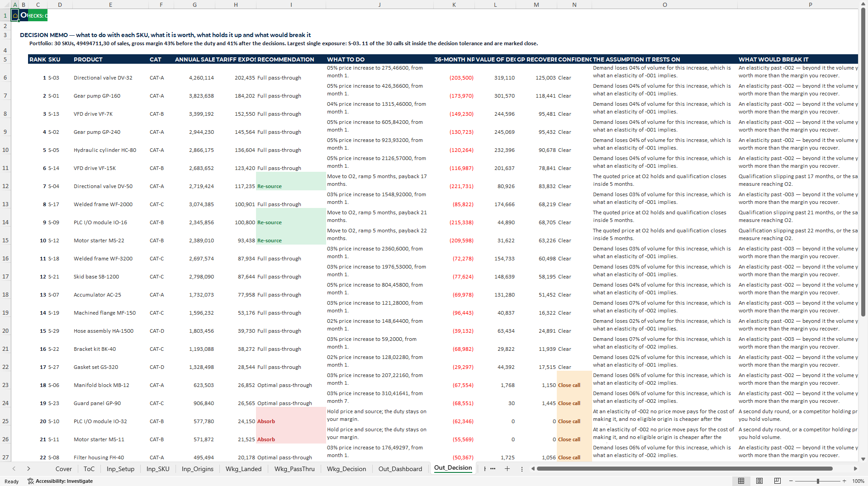Click the WHAT WOULD BREAK IT heading
The width and height of the screenshot is (868, 486).
(x=797, y=59)
